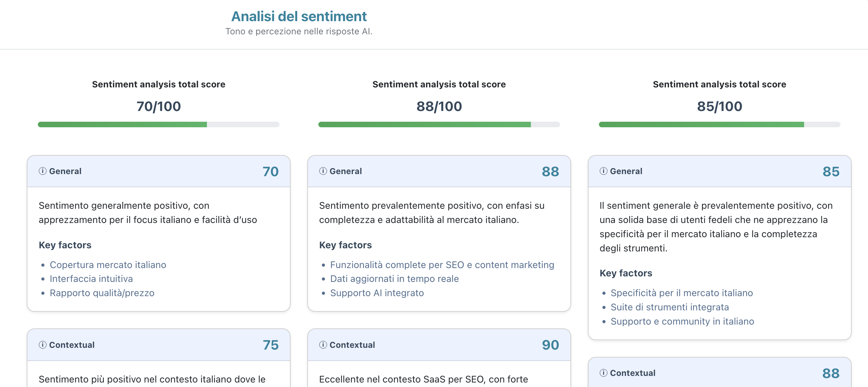Image resolution: width=868 pixels, height=387 pixels.
Task: Click info icon beside General score 85
Action: pos(604,171)
